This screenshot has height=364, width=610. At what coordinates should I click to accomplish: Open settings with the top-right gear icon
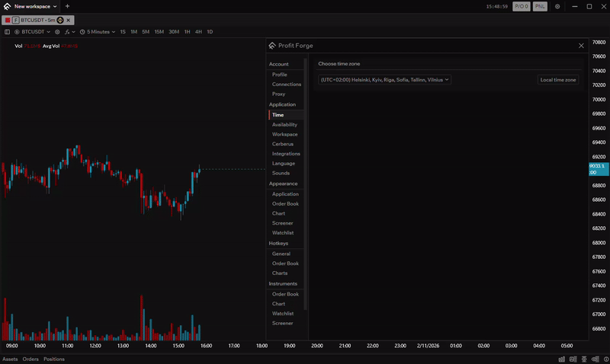(557, 6)
